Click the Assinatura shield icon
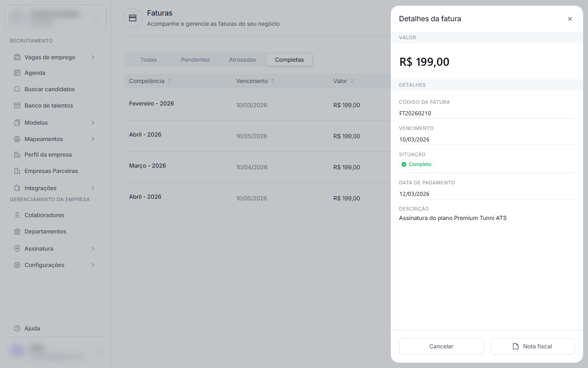Viewport: 588px width, 368px height. (x=17, y=249)
